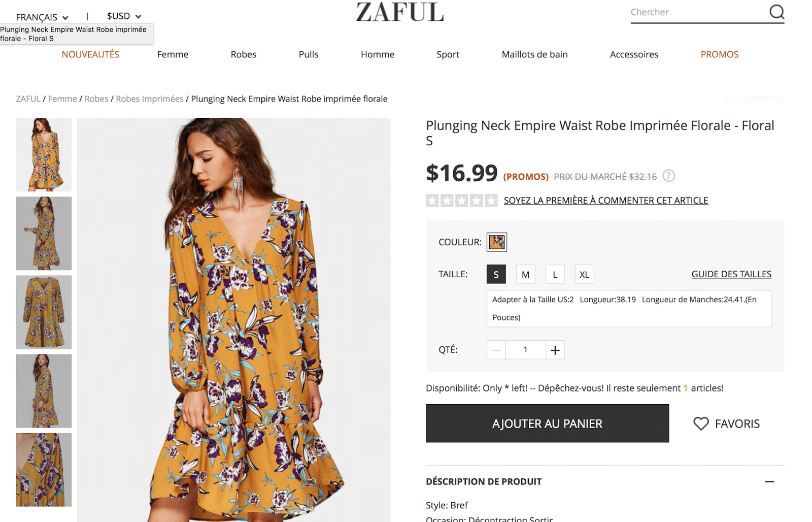Open the Robes menu item
Viewport: 812px width, 522px height.
coord(244,54)
